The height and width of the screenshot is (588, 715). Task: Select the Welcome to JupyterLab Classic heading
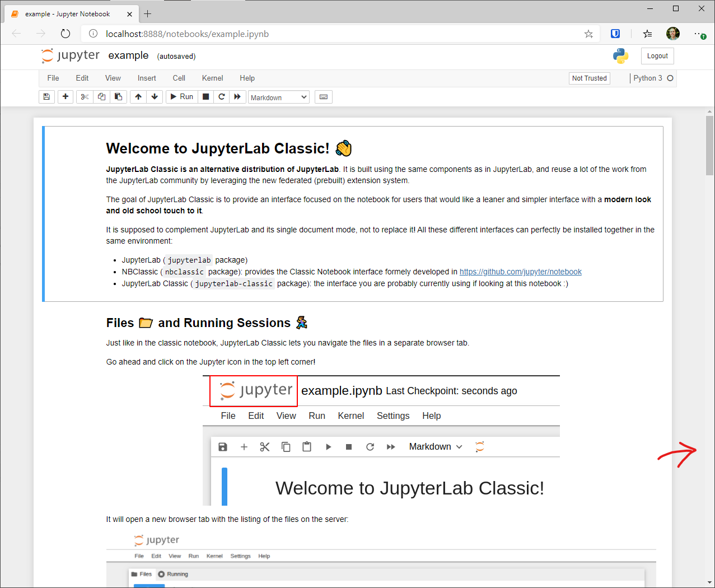tap(229, 148)
